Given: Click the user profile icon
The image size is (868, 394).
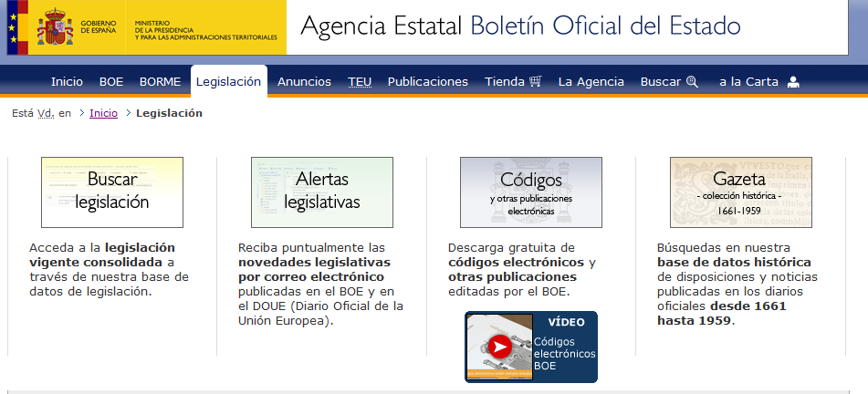Looking at the screenshot, I should click(x=793, y=82).
